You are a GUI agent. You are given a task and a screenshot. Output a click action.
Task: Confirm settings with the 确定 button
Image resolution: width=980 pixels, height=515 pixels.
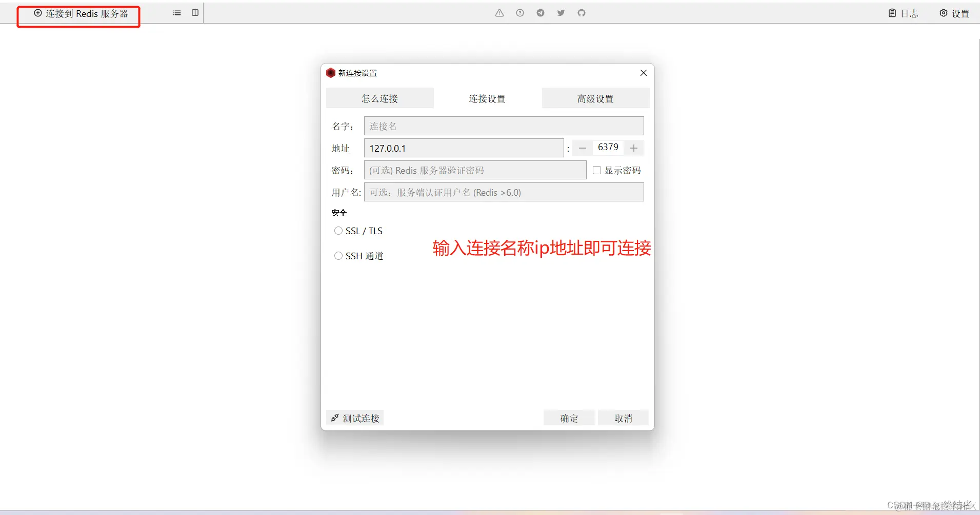point(569,418)
